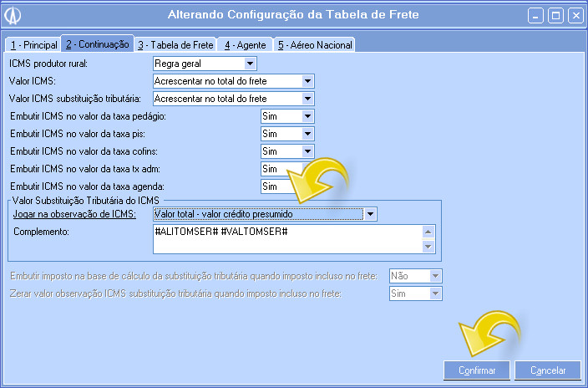Expand Embutir ICMS taxa pedágio dropdown
Screen dimensions: 588x388
(x=307, y=116)
